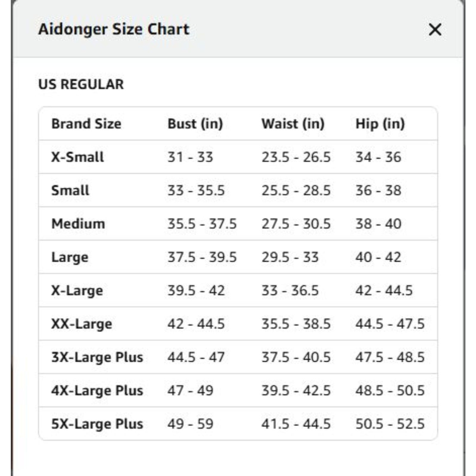
Task: Select the US REGULAR heading
Action: pyautogui.click(x=81, y=84)
